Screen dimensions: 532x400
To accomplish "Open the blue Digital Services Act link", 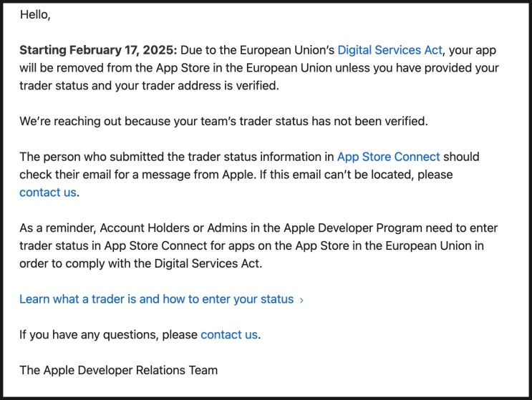I will pos(390,50).
